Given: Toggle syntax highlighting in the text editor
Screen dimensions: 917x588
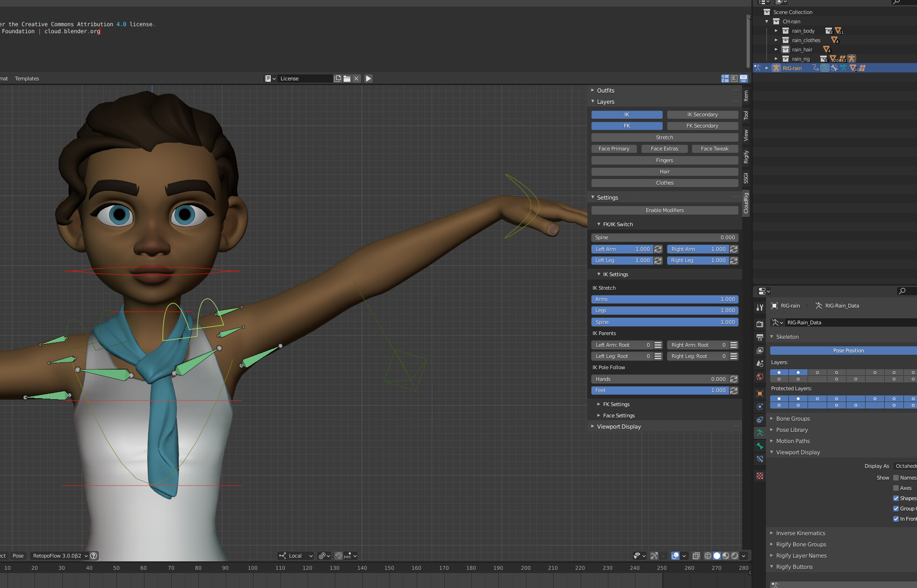Looking at the screenshot, I should point(744,79).
